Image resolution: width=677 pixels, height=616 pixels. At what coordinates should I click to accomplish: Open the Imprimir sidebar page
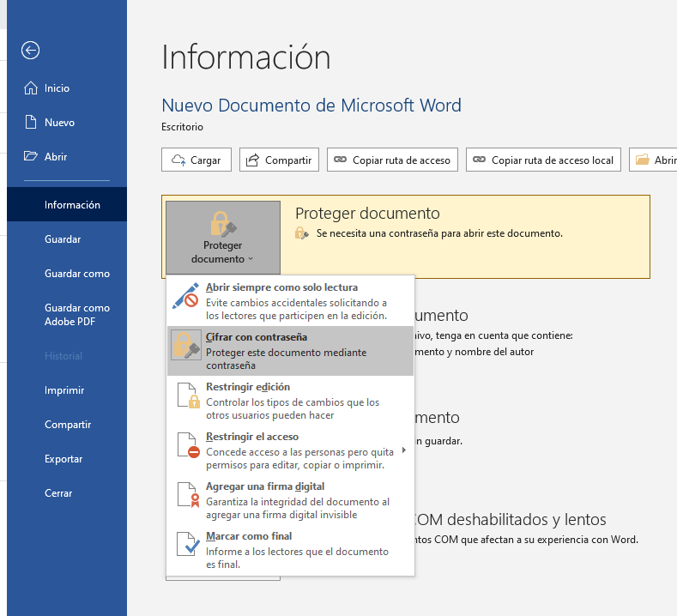pyautogui.click(x=67, y=390)
